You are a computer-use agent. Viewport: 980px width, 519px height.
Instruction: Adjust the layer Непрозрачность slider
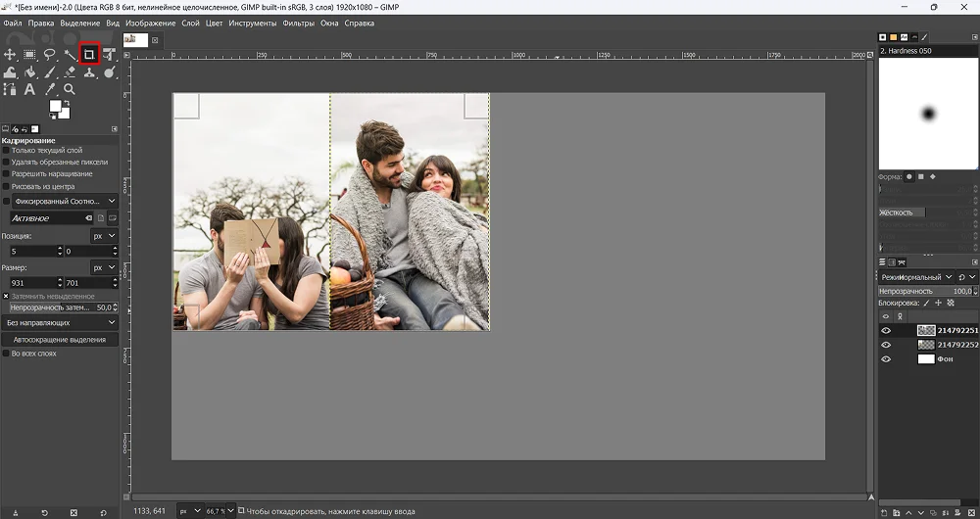921,291
